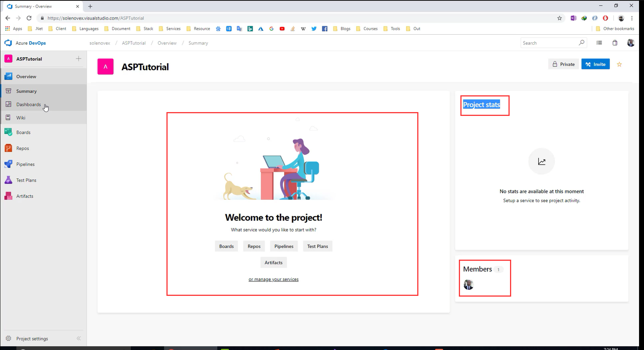Open the Resource bookmark folder
The height and width of the screenshot is (350, 644).
pos(198,29)
